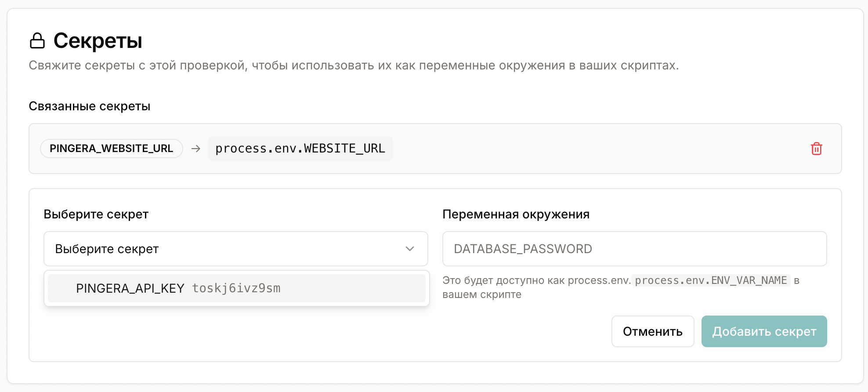Screen dimensions: 868x392
Task: Click the arrow icon after PINGERA_WEBSITE_URL badge
Action: [x=196, y=149]
